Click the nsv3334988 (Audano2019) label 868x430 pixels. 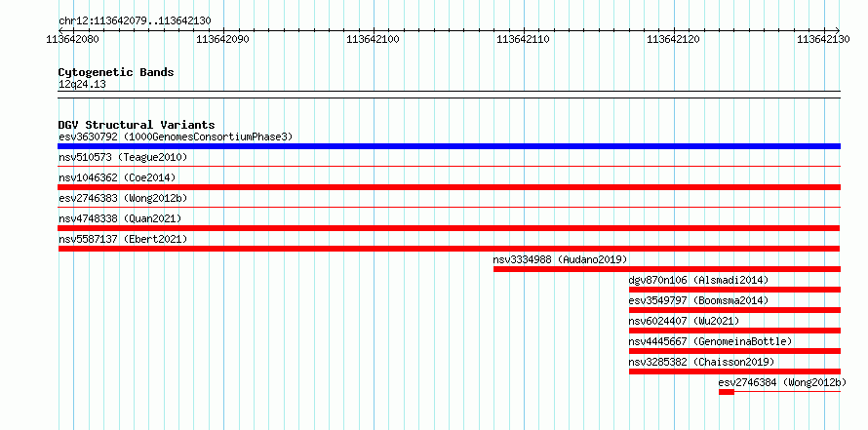click(560, 259)
